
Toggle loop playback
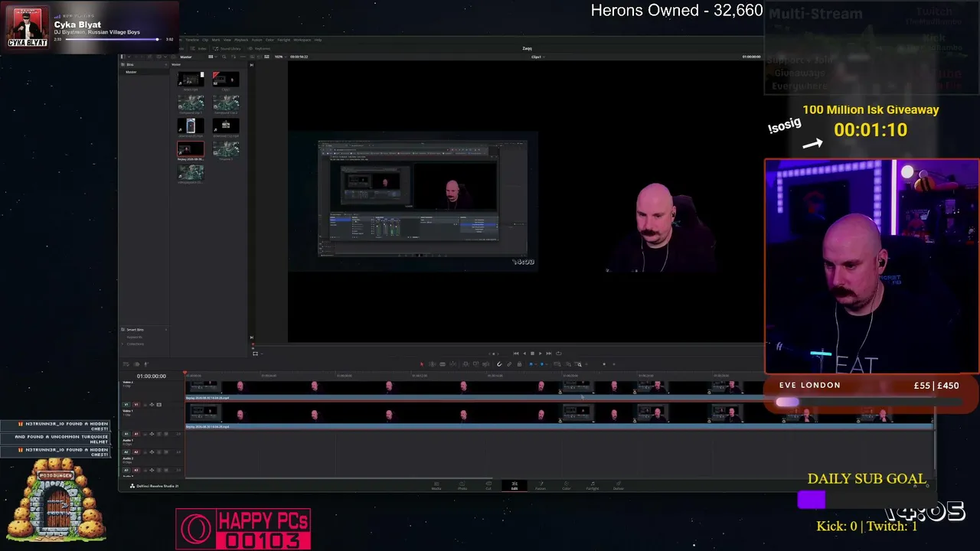558,354
